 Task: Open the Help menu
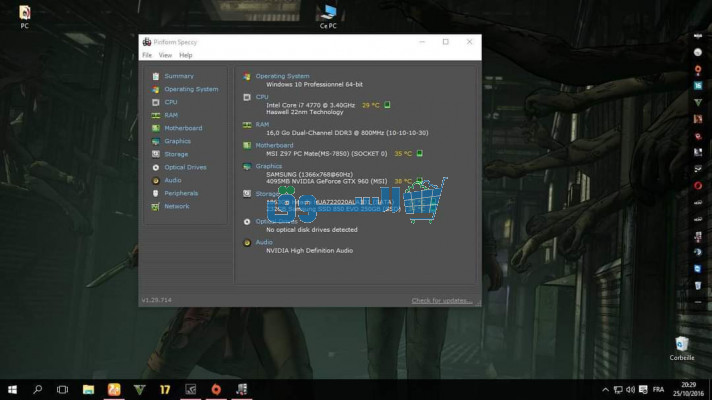186,55
